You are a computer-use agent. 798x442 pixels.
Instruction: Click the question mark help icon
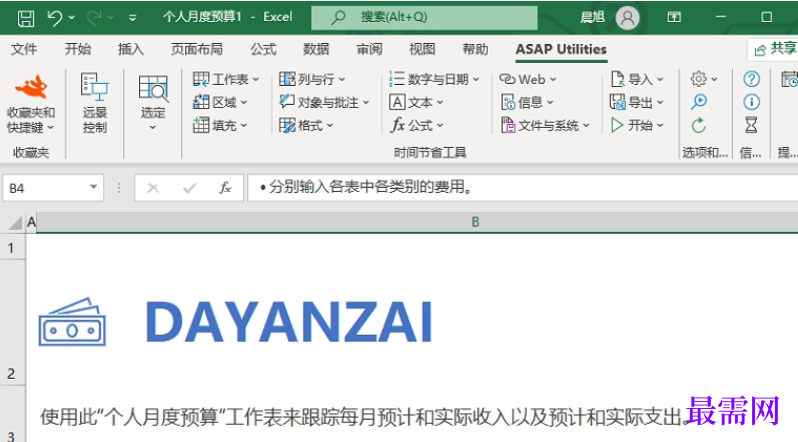point(751,79)
